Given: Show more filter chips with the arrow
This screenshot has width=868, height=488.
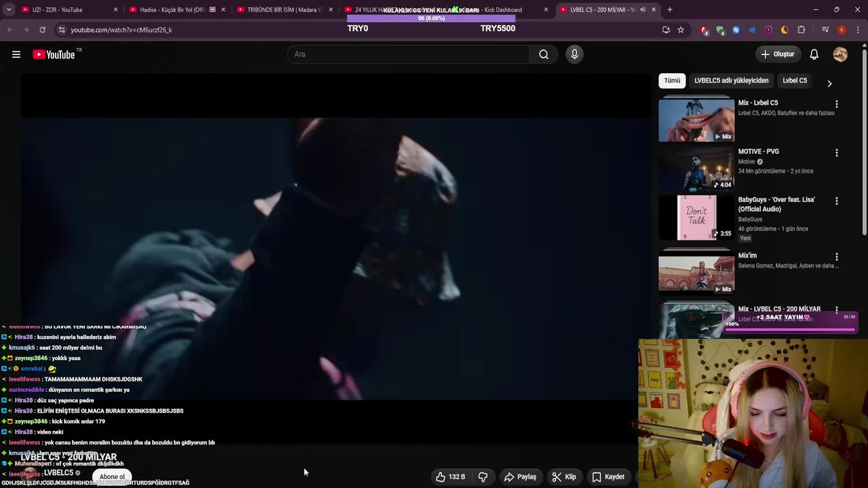Looking at the screenshot, I should [x=829, y=83].
